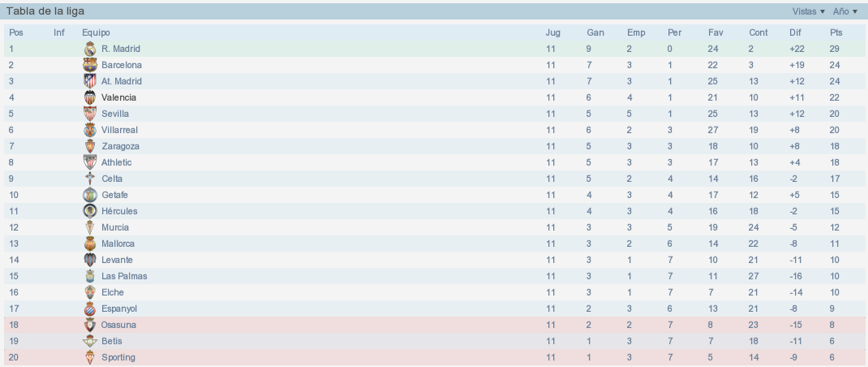The image size is (868, 367).
Task: Click the Valencia club crest
Action: pos(90,97)
